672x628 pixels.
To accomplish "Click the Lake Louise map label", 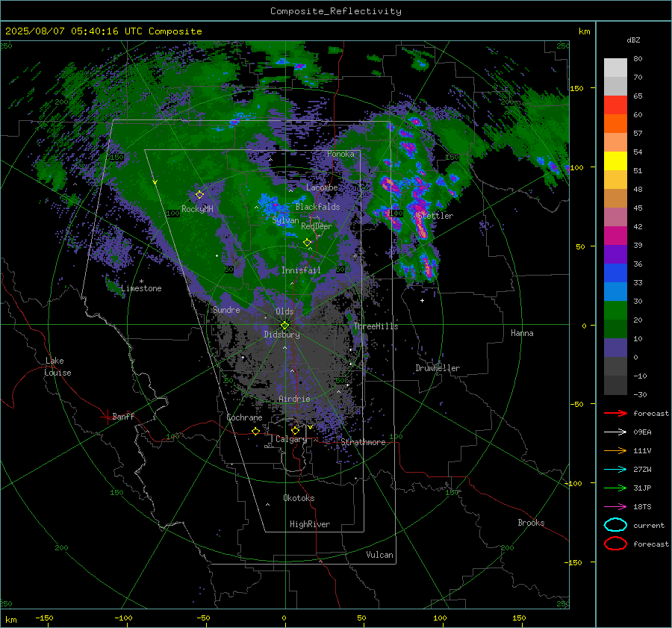I will tap(57, 367).
